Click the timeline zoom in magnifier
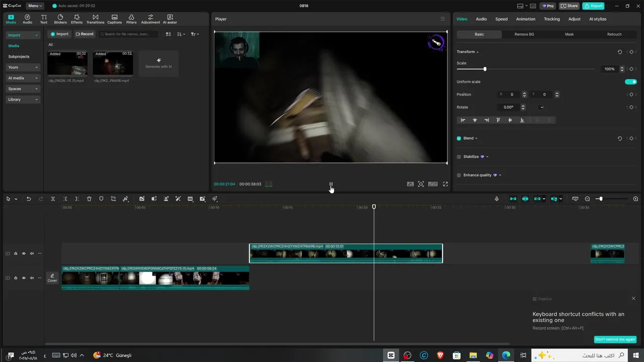The height and width of the screenshot is (362, 644). (635, 199)
